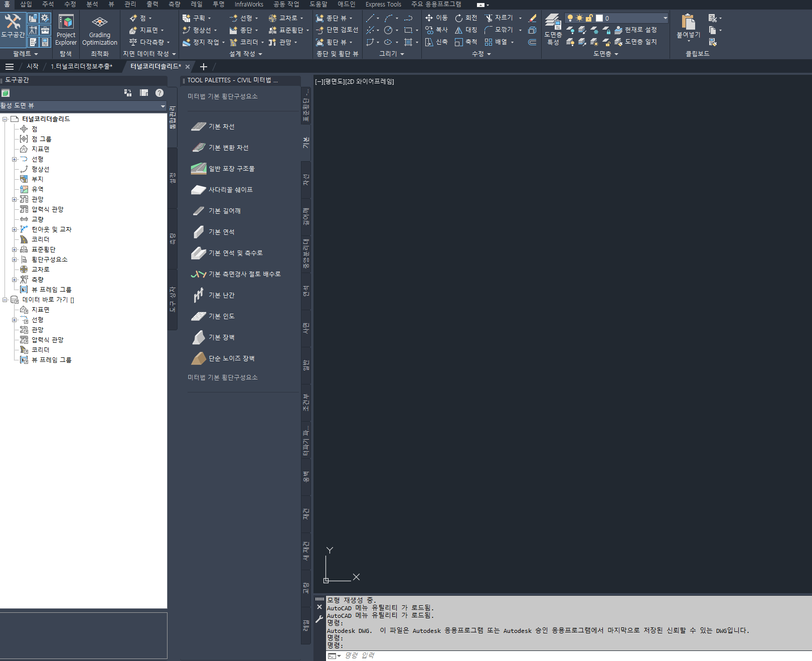This screenshot has height=661, width=812.
Task: Toggle the layer lock padlock icon
Action: [x=589, y=18]
